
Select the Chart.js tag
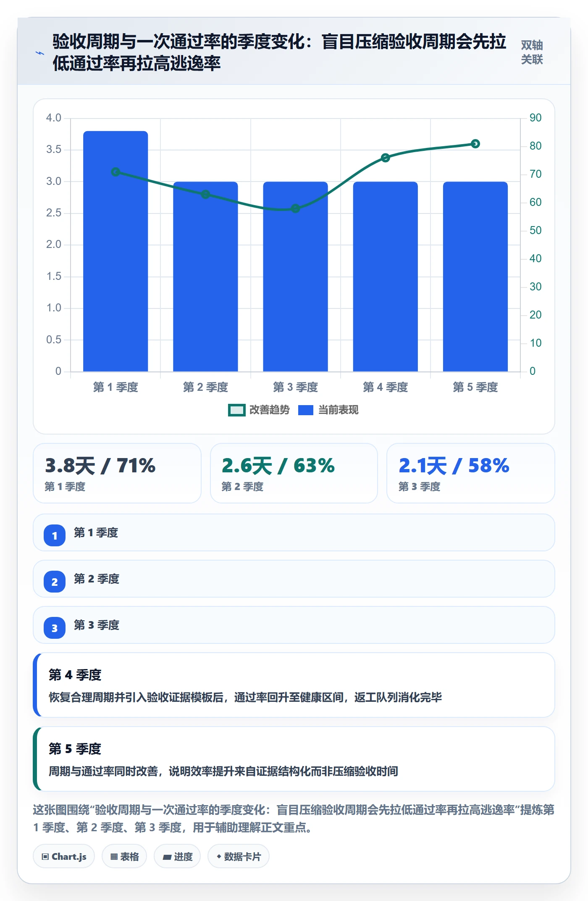(64, 856)
